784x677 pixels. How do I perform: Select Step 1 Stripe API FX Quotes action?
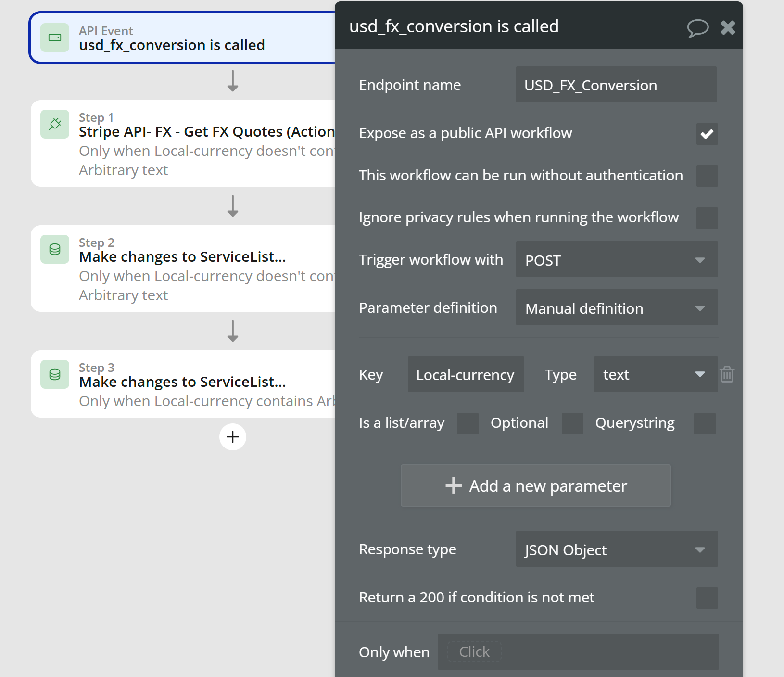click(x=206, y=132)
